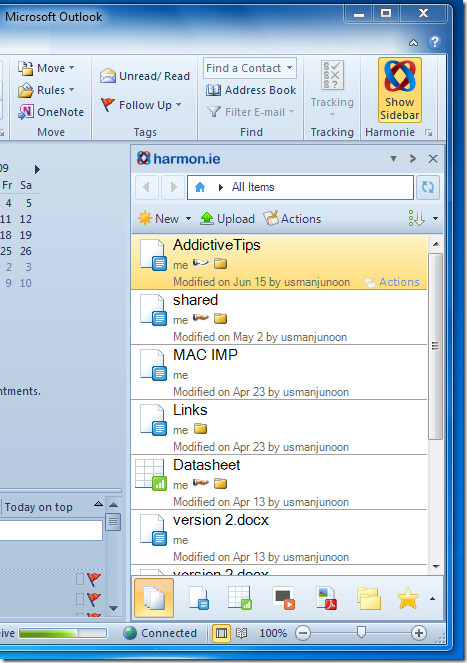Open the Rules dropdown

tap(46, 90)
